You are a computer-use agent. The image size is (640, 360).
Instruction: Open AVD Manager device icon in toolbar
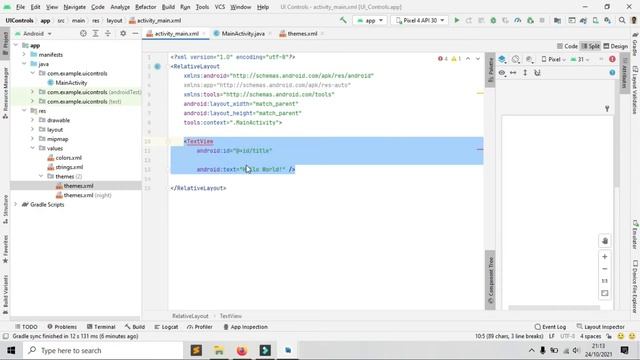[x=596, y=20]
